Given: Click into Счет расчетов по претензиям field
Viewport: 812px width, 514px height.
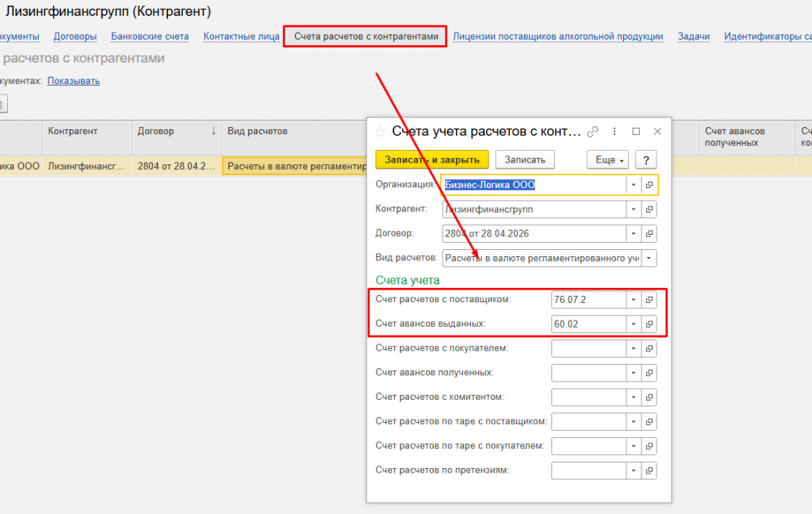Looking at the screenshot, I should point(589,470).
